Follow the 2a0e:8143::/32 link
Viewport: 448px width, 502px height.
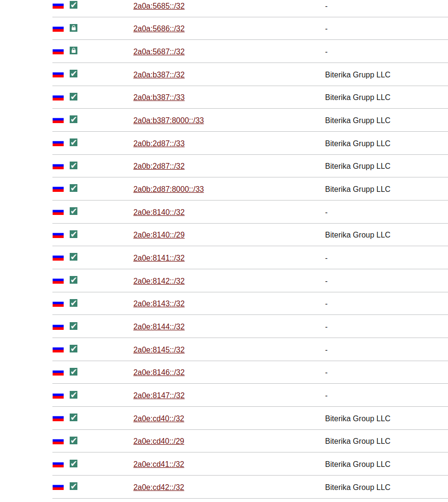pos(159,303)
